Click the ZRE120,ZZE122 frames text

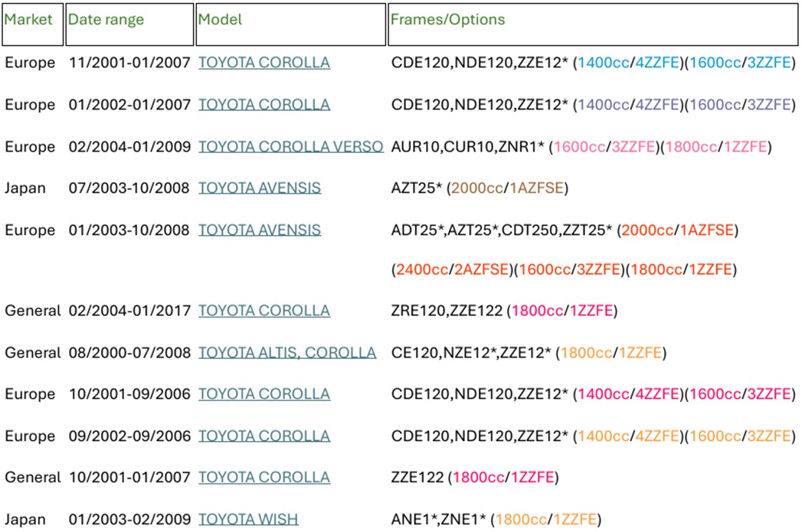point(447,311)
